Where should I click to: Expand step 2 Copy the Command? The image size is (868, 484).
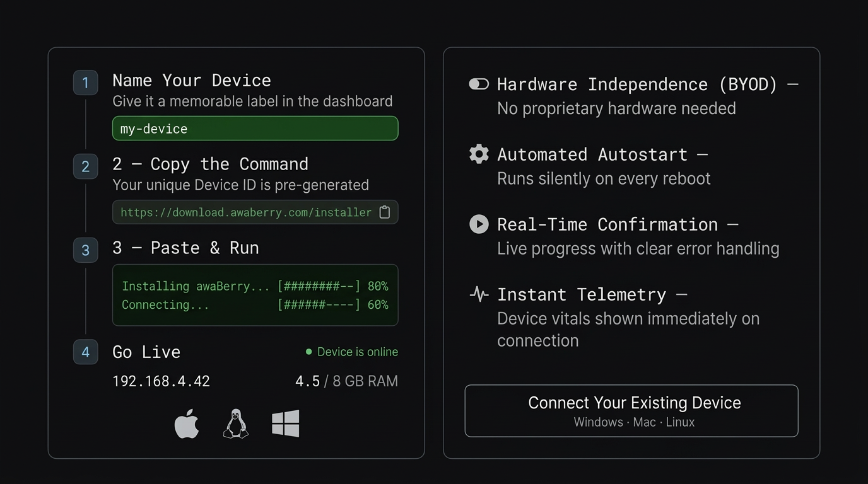click(x=85, y=166)
